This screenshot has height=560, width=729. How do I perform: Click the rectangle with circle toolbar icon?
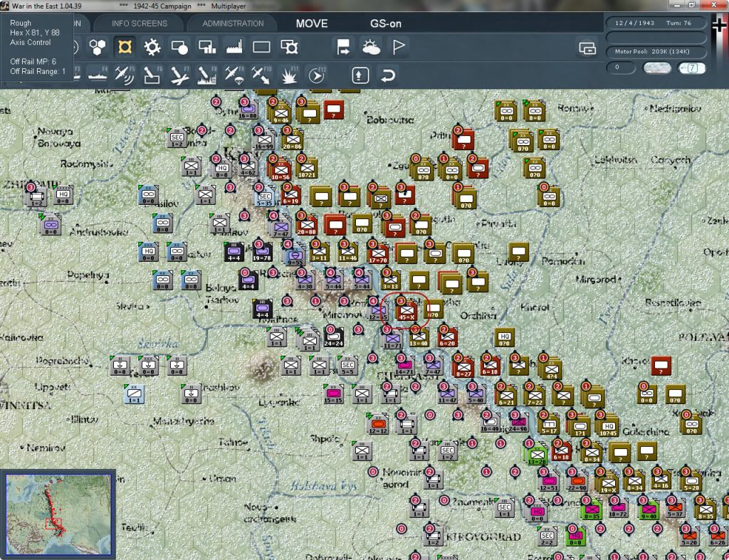pyautogui.click(x=179, y=47)
